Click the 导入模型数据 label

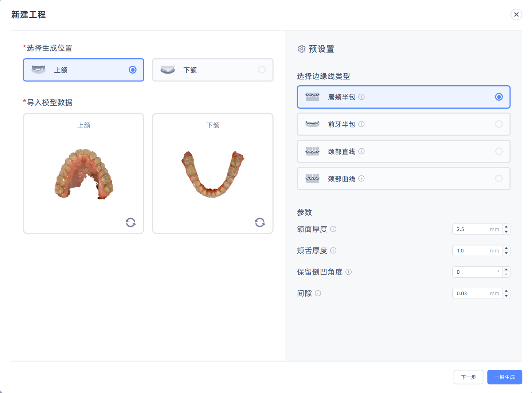point(49,102)
